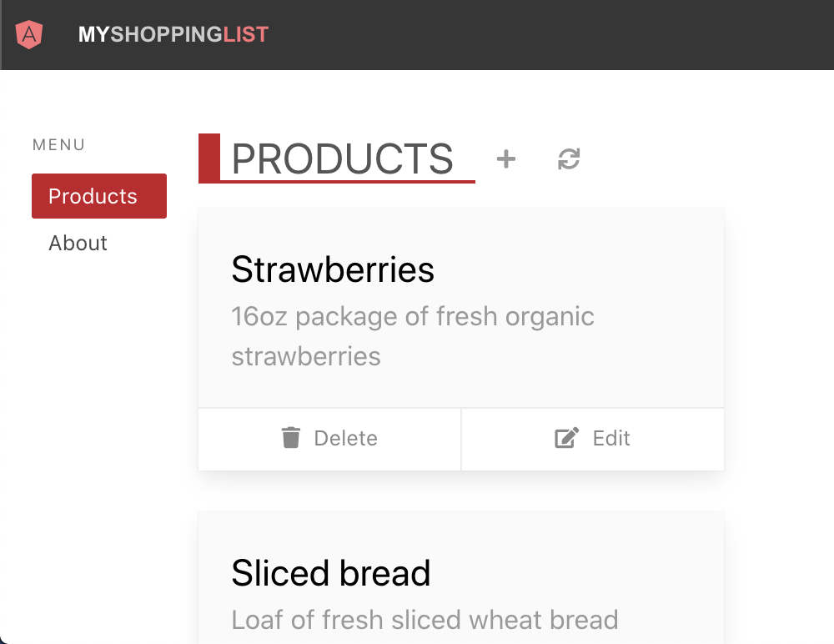Click the Sliced bread card title

(x=330, y=573)
